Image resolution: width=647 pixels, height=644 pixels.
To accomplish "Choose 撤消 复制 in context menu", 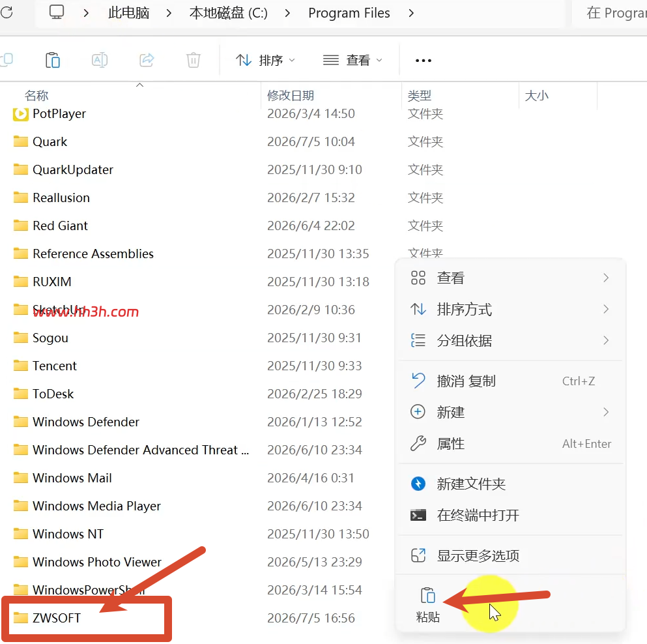I will 510,381.
